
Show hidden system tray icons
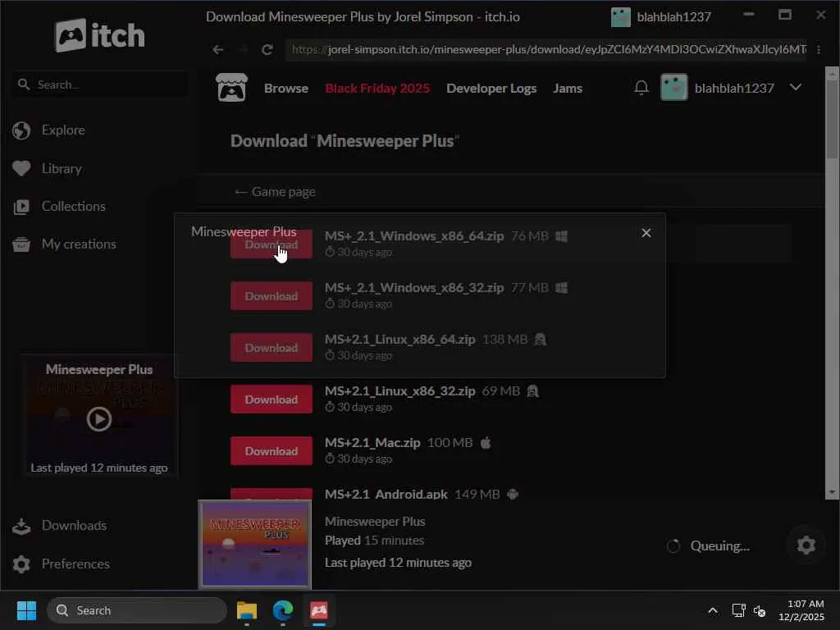(x=713, y=610)
